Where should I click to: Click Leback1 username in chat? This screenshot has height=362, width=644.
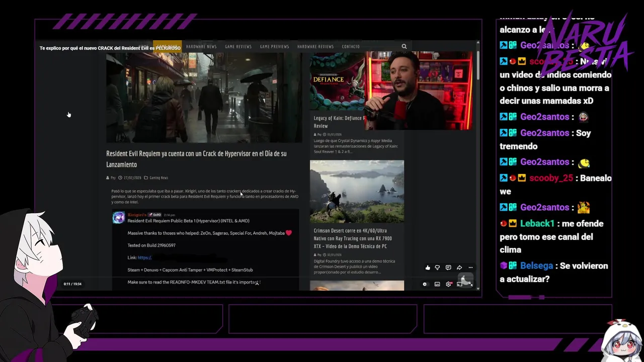click(x=537, y=224)
